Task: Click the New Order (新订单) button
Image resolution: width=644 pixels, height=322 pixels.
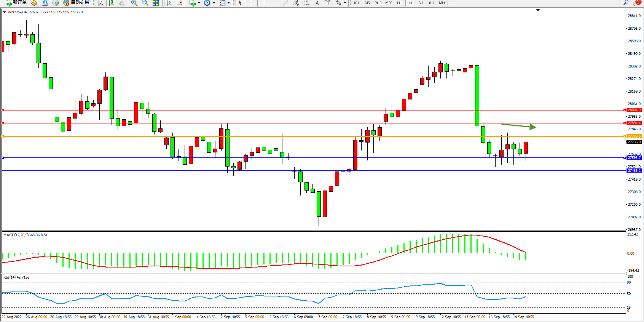Action: [16, 3]
